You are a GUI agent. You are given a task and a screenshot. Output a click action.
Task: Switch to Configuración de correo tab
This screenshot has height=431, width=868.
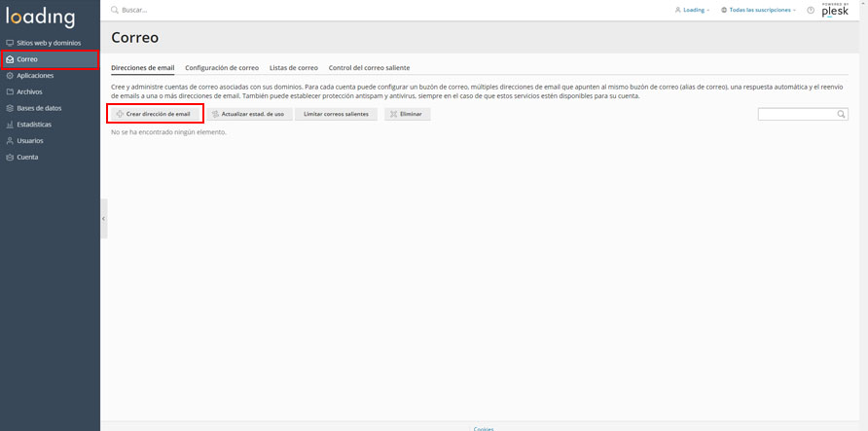pyautogui.click(x=222, y=68)
